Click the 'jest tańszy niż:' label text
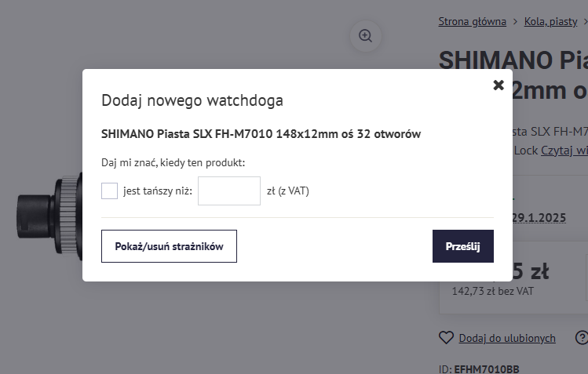This screenshot has height=374, width=588. coord(157,191)
